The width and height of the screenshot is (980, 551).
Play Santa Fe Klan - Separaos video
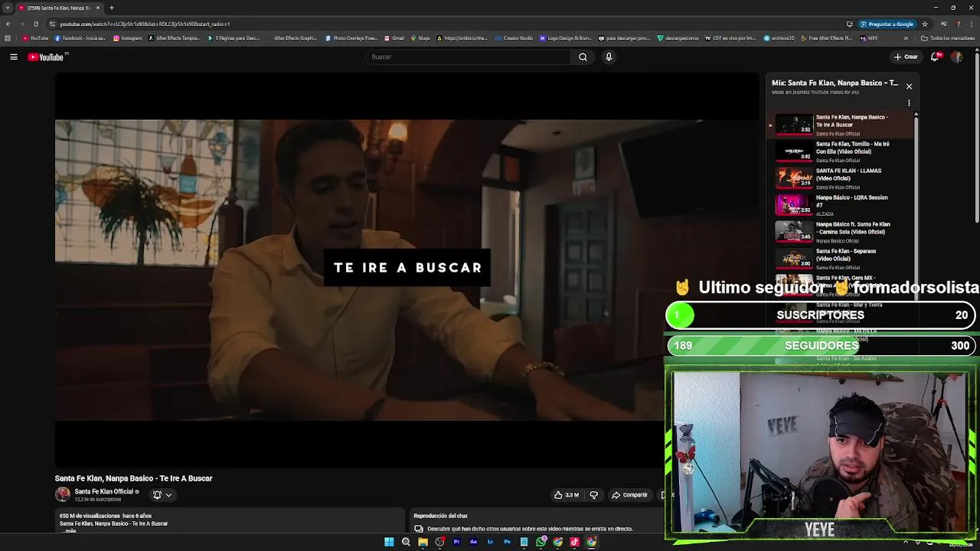[842, 258]
